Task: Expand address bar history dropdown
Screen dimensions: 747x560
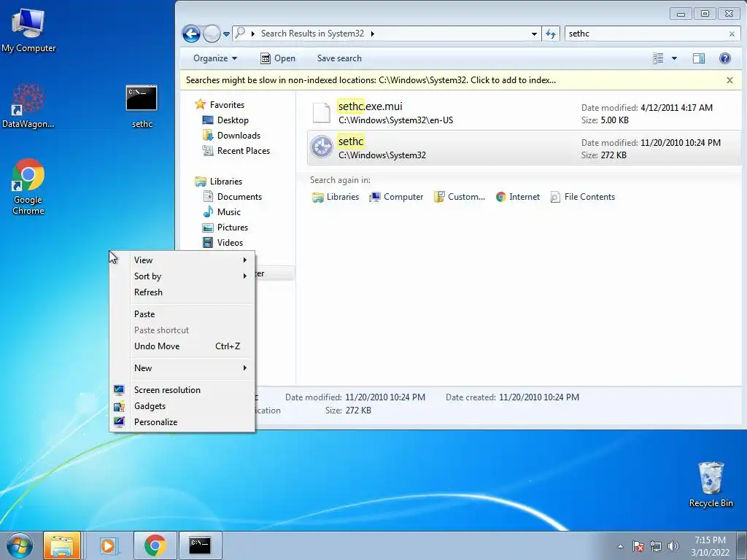Action: click(x=534, y=34)
